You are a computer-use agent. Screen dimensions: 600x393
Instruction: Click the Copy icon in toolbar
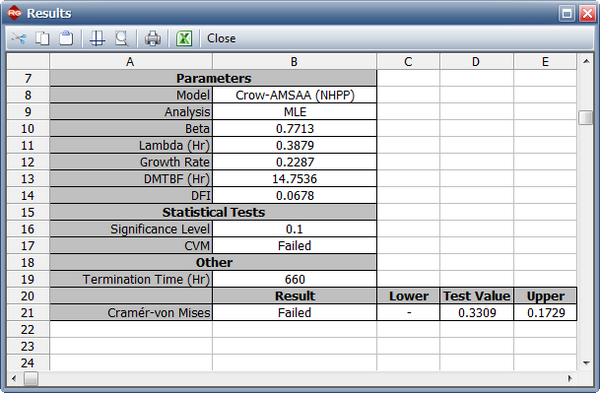click(x=42, y=38)
